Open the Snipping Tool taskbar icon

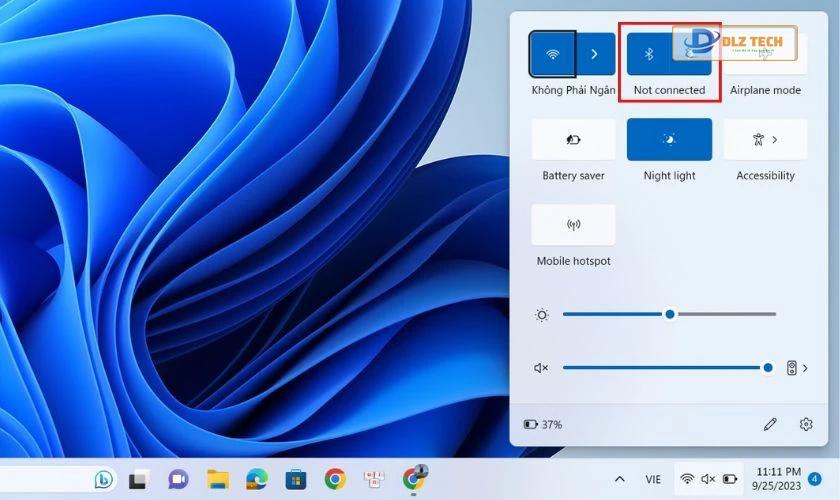[x=374, y=479]
